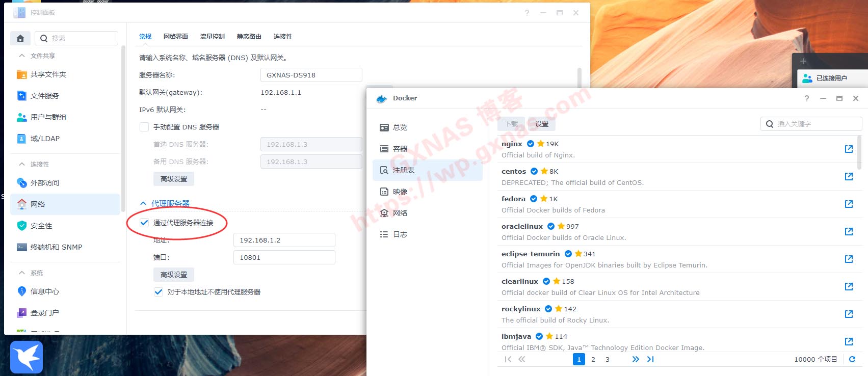Click 高级设置 button under proxy port

[x=173, y=275]
